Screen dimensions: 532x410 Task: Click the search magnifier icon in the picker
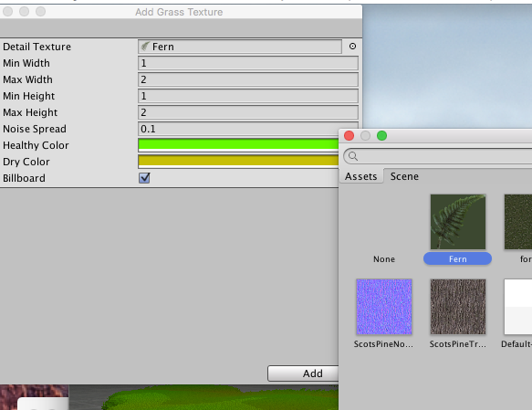353,156
